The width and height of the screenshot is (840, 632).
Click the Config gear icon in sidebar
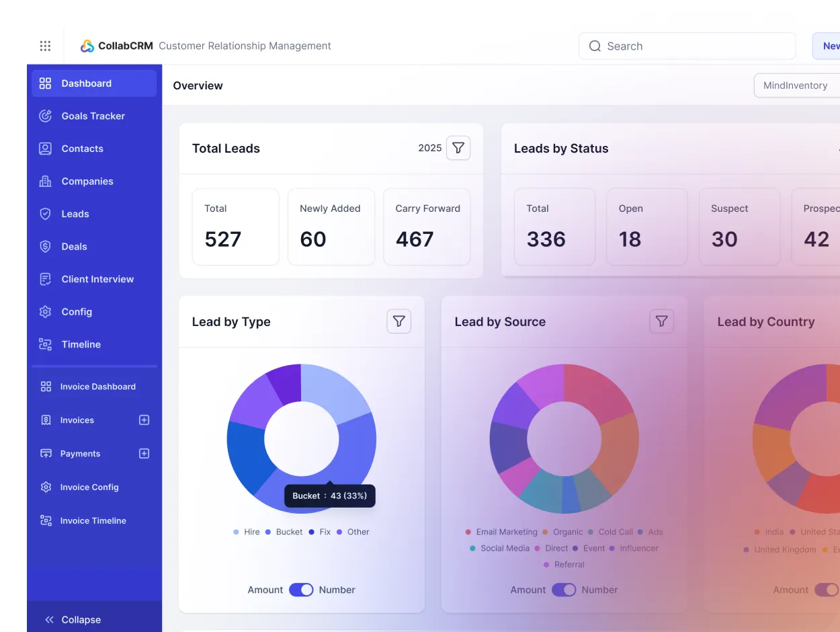(45, 312)
